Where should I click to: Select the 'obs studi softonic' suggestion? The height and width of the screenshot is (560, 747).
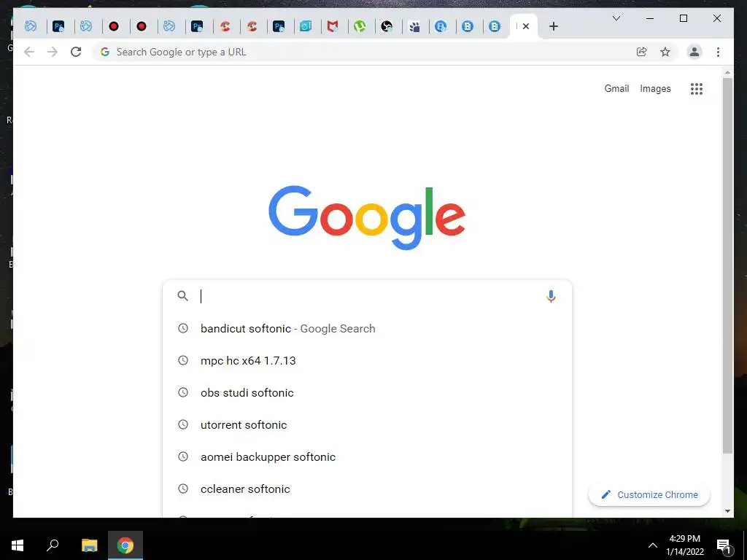tap(367, 392)
